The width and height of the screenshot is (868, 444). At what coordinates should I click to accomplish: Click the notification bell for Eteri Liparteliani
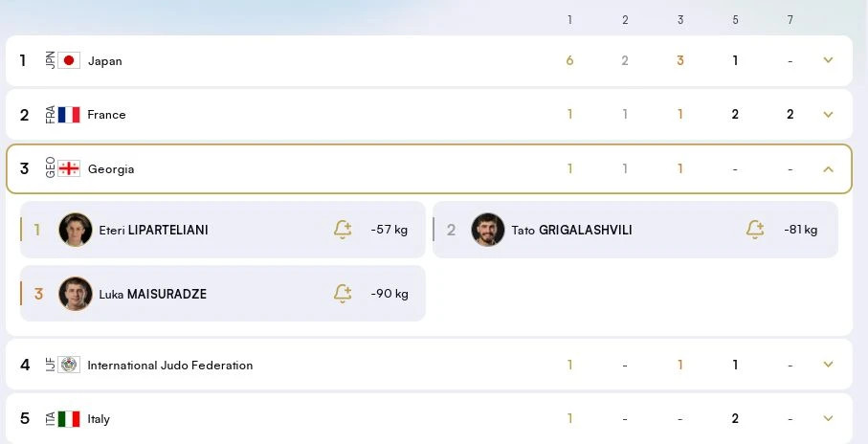coord(343,230)
